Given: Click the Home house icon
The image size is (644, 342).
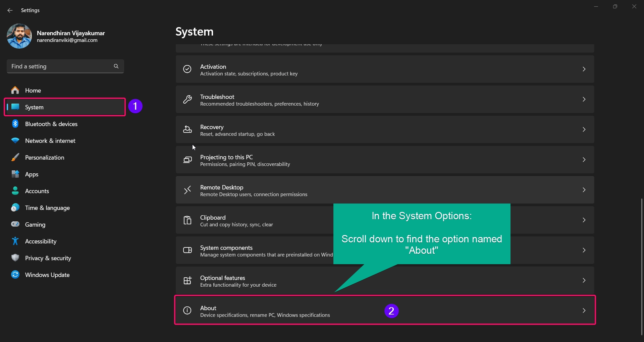Looking at the screenshot, I should 15,90.
